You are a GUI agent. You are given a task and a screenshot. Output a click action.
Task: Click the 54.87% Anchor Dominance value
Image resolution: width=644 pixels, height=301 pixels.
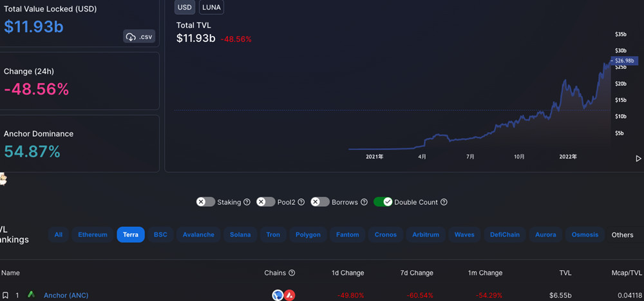(x=32, y=151)
